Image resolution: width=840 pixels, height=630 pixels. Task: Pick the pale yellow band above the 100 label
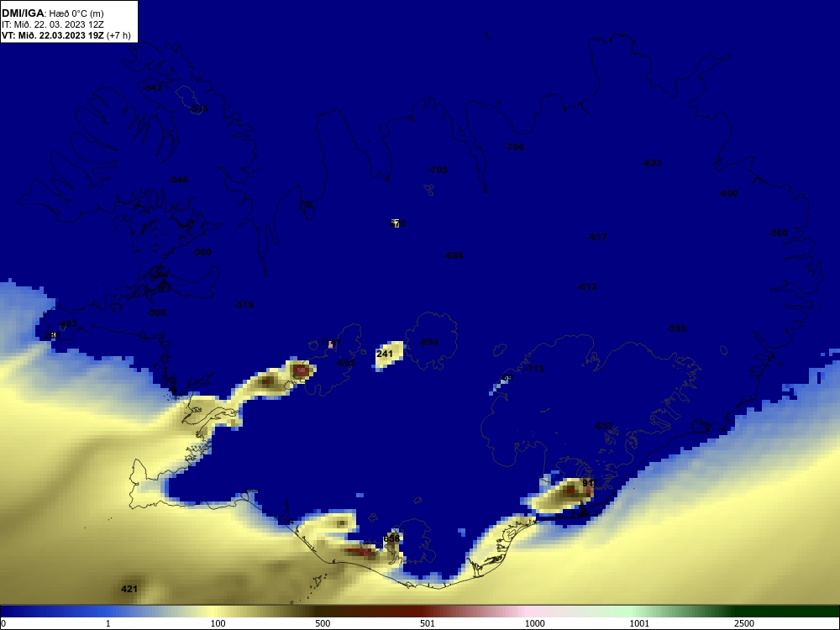tap(214, 612)
